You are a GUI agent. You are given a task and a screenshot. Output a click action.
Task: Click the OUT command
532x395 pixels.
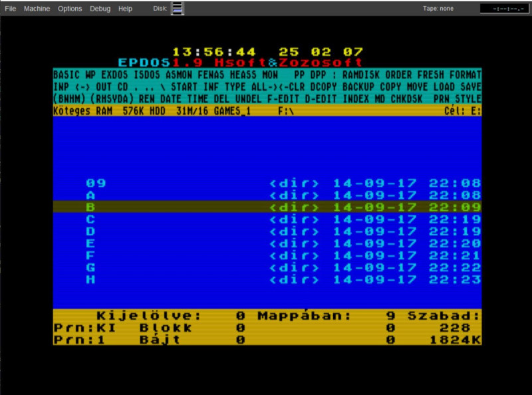[104, 87]
